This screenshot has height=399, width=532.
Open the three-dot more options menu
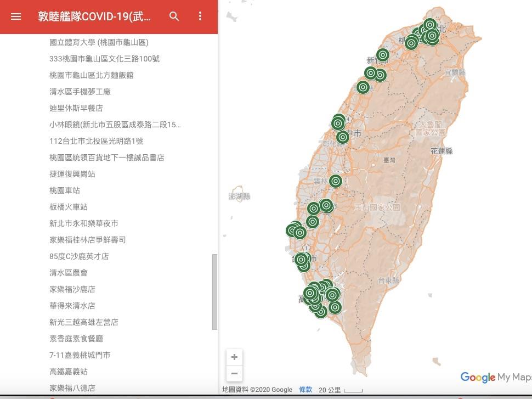click(x=200, y=16)
